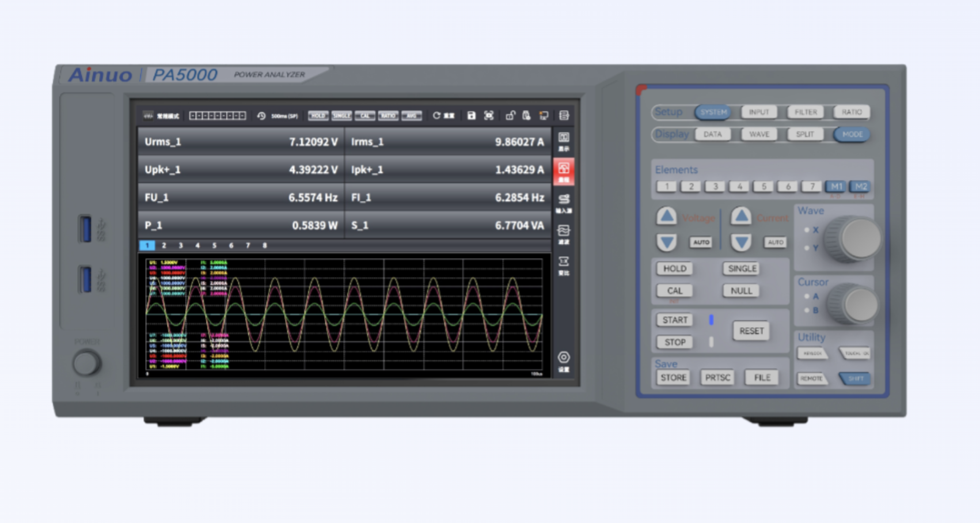980x523 pixels.
Task: Push the SINGLE key on panel
Action: tap(742, 268)
